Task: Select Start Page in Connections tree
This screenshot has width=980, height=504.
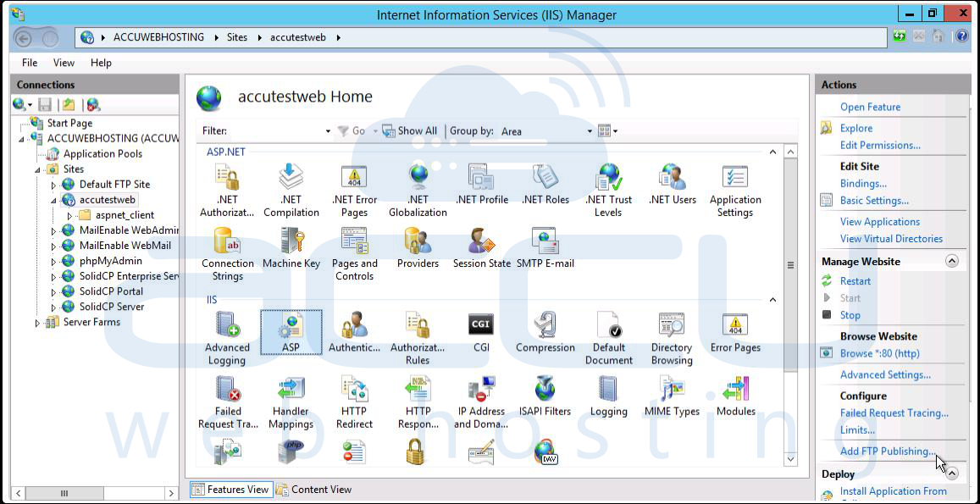Action: tap(69, 123)
